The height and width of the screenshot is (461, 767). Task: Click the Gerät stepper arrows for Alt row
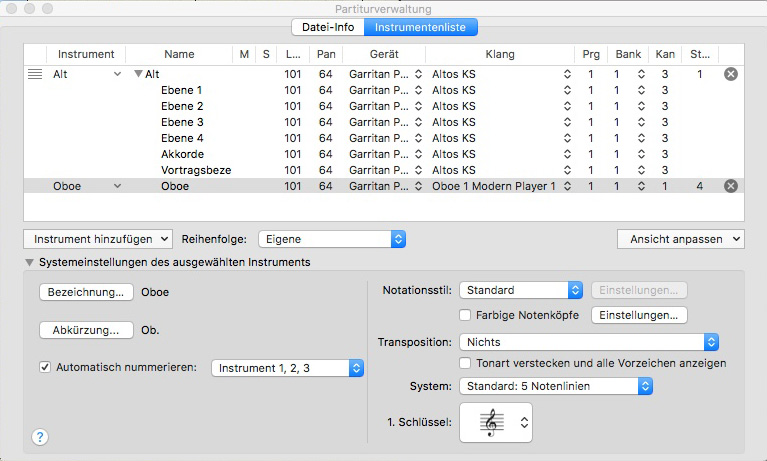(418, 74)
